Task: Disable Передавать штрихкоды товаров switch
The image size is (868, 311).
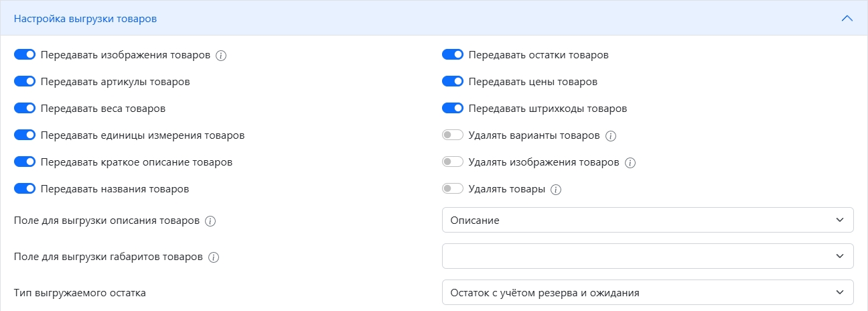Action: coord(453,109)
